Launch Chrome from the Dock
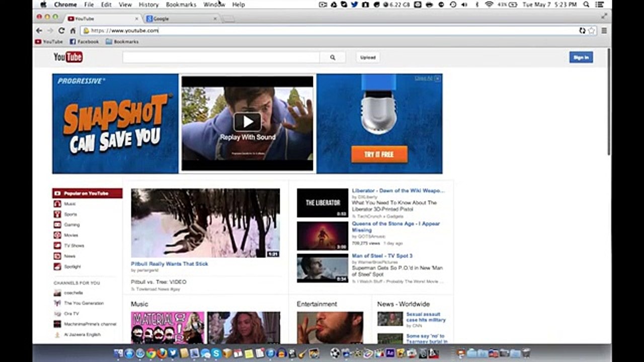This screenshot has width=644, height=362. (x=151, y=353)
